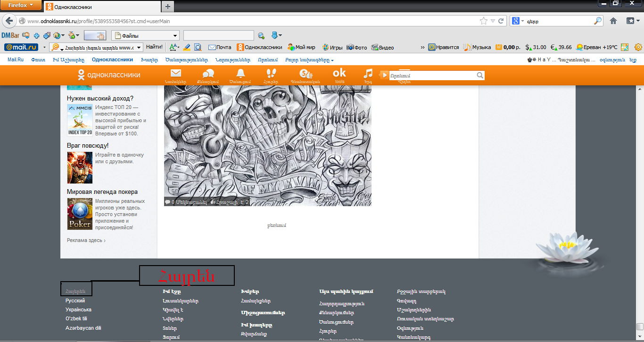Click the DMBar search magnifier icon
The image size is (644, 342).
click(x=261, y=35)
